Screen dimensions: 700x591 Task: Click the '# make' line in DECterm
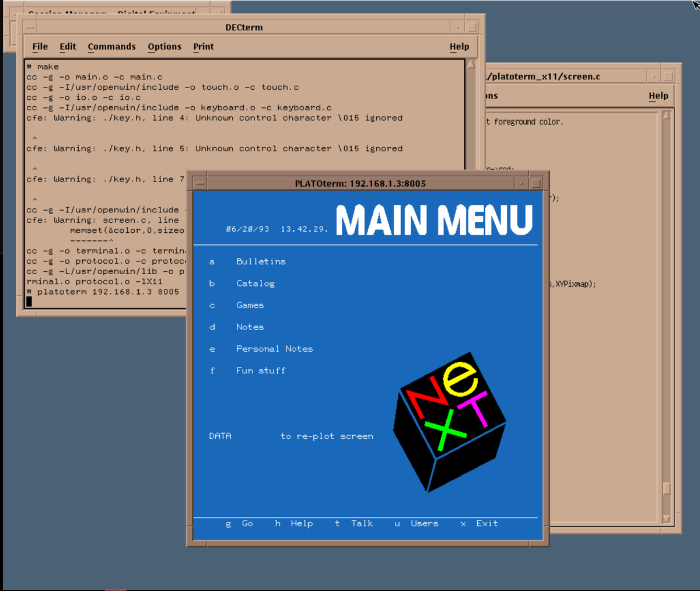tap(43, 67)
